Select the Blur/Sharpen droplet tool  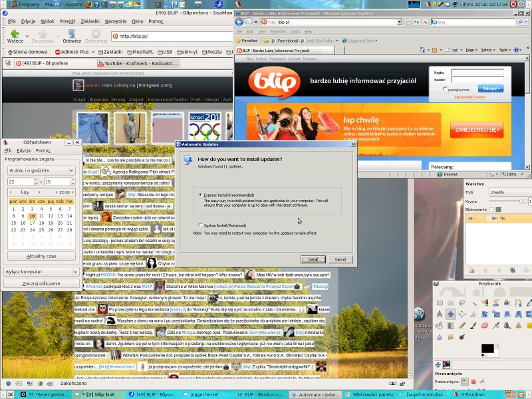point(440,336)
